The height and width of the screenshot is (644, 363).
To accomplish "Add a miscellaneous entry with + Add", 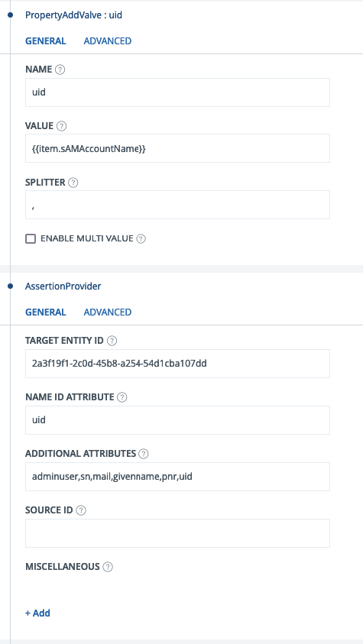I will 37,613.
